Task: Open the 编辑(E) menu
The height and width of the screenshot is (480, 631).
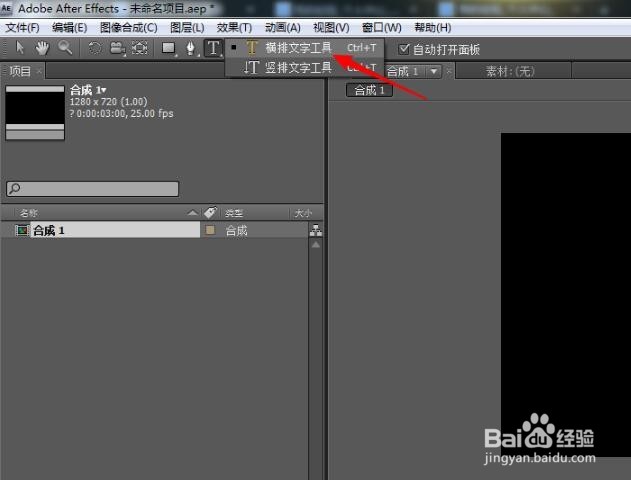Action: (x=69, y=27)
